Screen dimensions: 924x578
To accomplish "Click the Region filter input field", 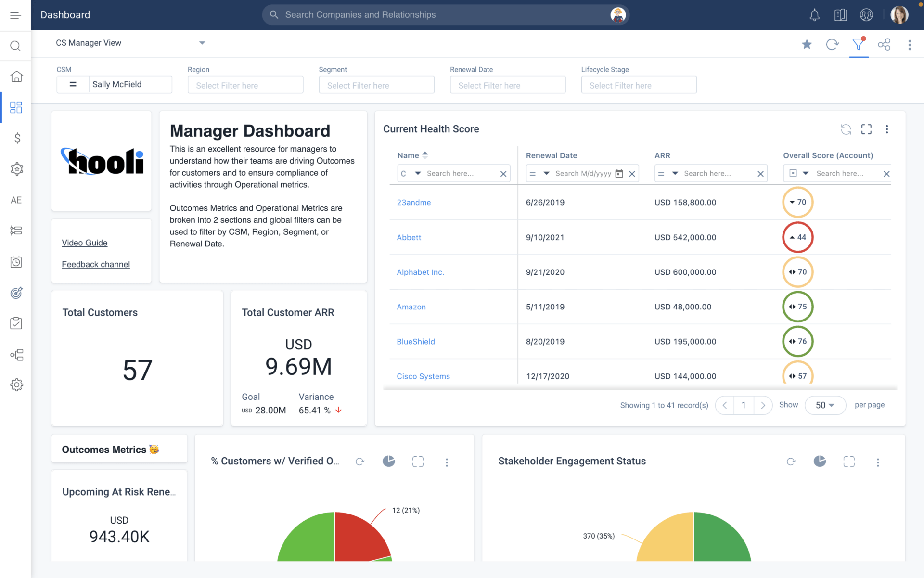I will 245,85.
